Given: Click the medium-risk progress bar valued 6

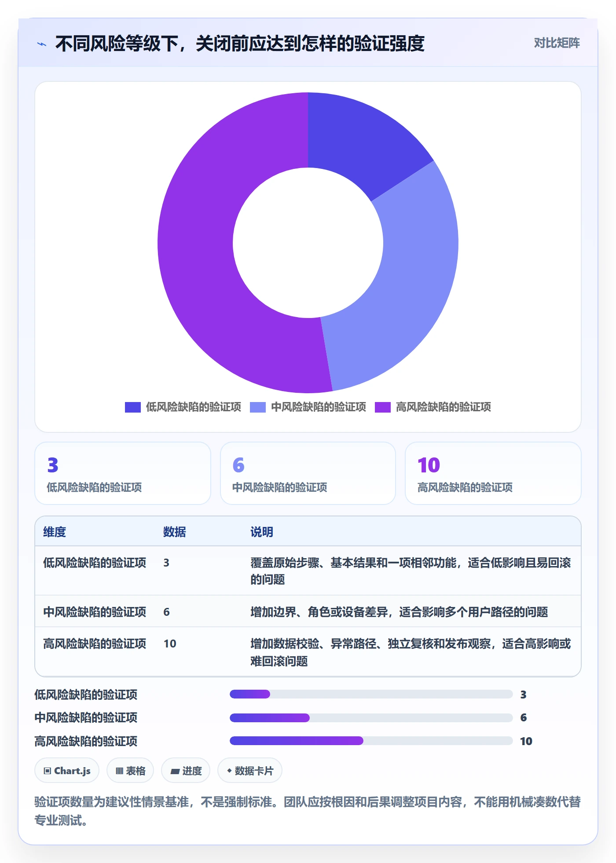Looking at the screenshot, I should pos(371,718).
